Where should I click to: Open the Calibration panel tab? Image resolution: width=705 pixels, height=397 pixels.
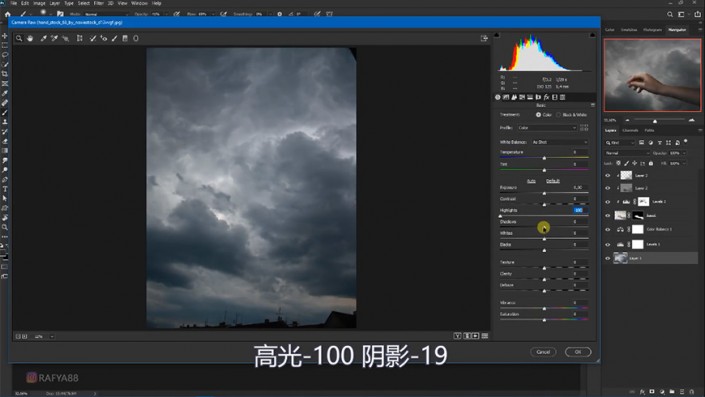click(x=554, y=97)
